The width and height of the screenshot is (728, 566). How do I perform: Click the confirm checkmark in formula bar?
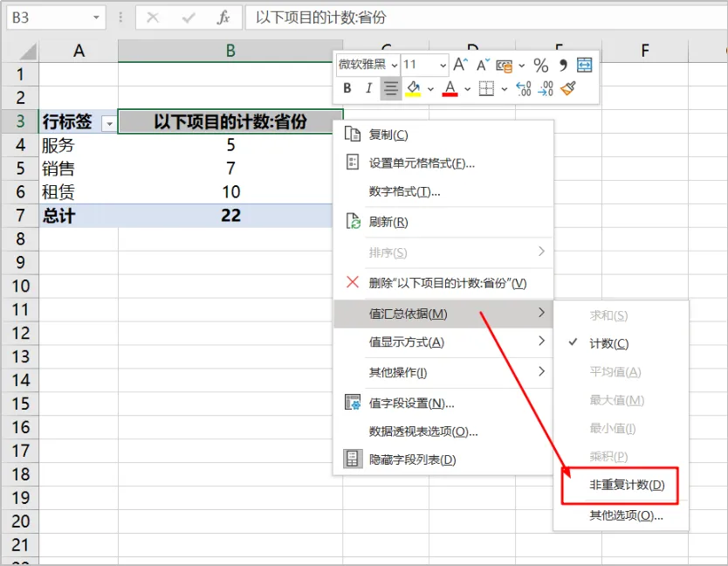pyautogui.click(x=189, y=17)
